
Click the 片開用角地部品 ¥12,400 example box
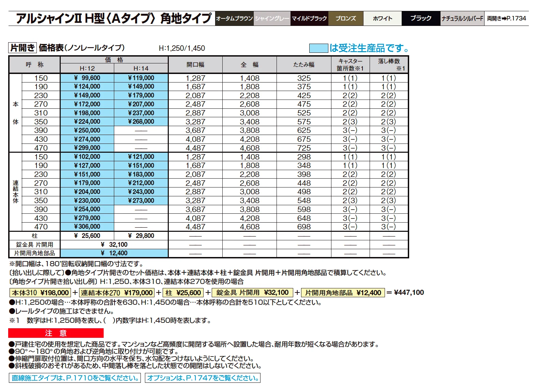343,293
